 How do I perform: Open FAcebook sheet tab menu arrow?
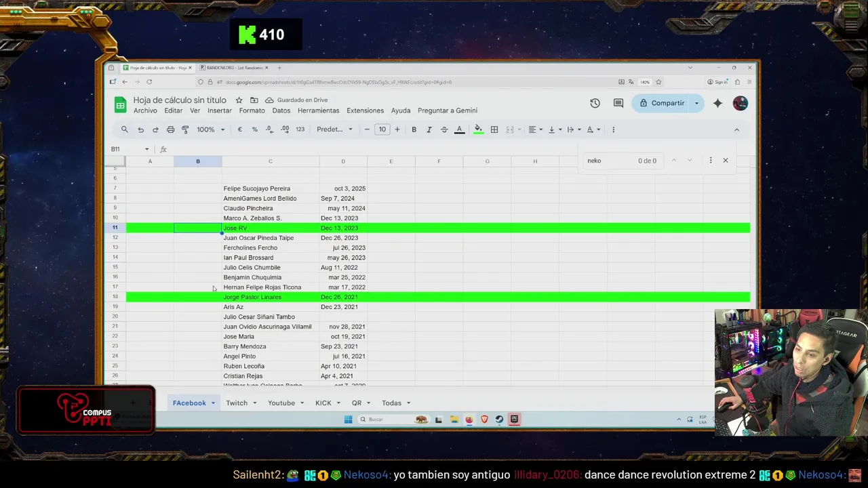(x=212, y=403)
